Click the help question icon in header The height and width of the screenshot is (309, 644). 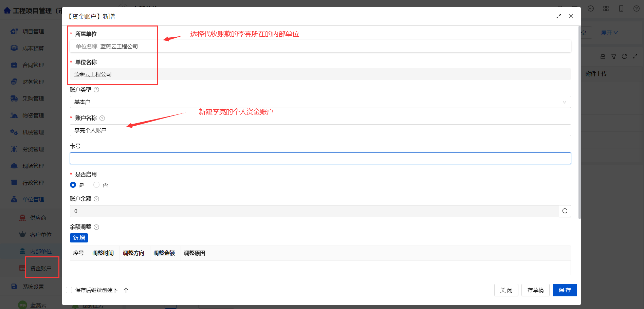coord(637,8)
